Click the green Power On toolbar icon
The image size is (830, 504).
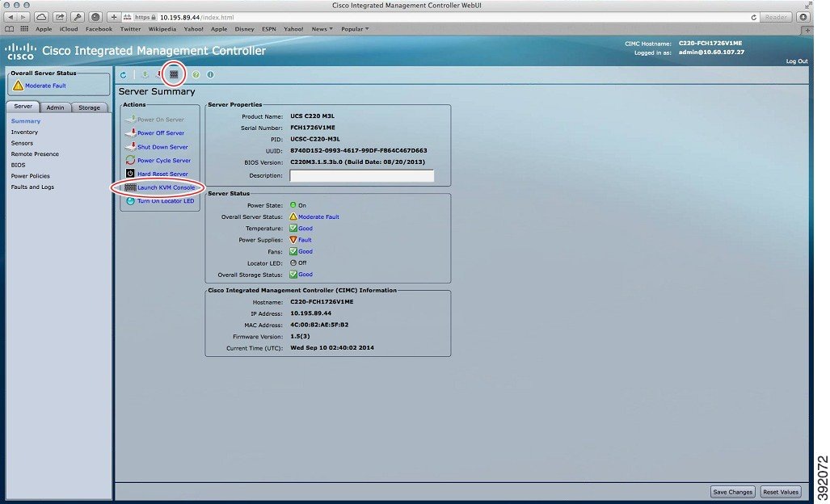[x=145, y=75]
